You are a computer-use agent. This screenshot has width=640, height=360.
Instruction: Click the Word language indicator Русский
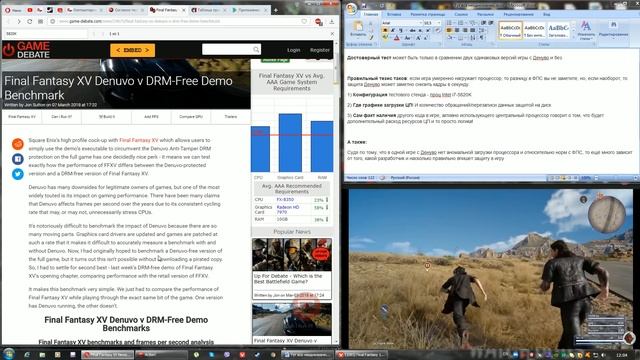(x=405, y=178)
